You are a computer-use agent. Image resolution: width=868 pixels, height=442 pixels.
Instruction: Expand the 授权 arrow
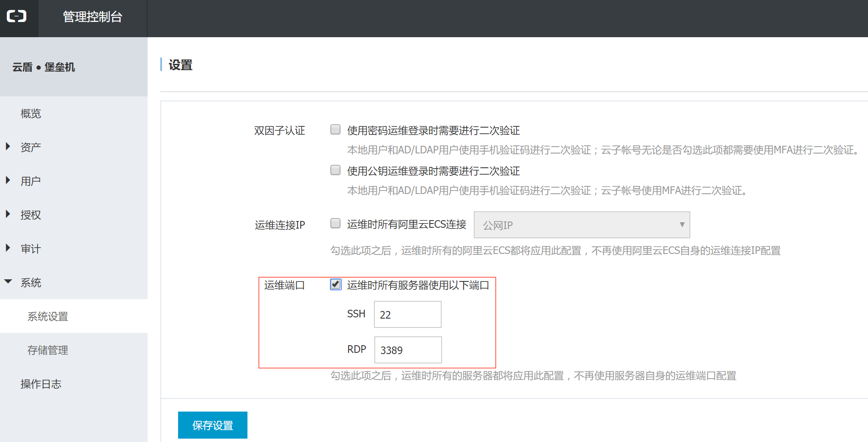click(x=8, y=214)
